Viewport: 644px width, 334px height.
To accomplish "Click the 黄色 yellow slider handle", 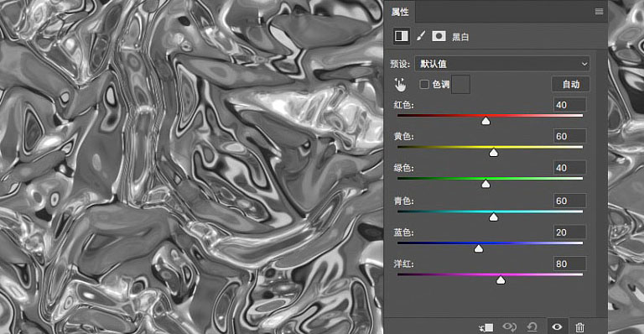I will (x=494, y=153).
